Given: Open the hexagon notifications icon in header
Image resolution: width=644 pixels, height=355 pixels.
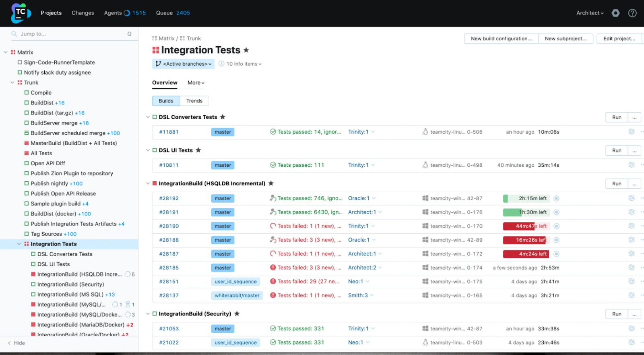Looking at the screenshot, I should pos(615,13).
